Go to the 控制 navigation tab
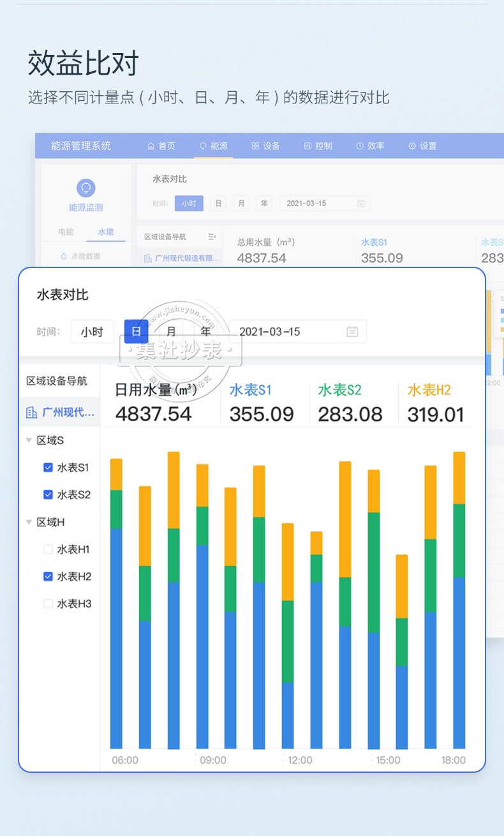The image size is (504, 836). tap(318, 146)
